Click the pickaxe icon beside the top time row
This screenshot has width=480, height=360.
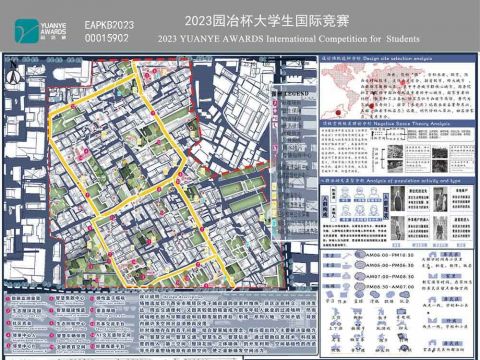pos(347,255)
